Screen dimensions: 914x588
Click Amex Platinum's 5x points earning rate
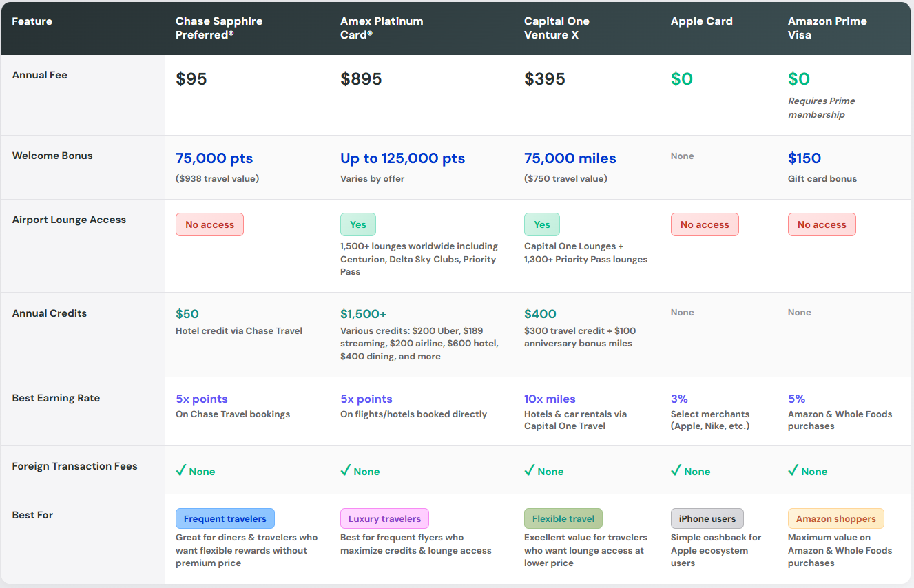366,399
